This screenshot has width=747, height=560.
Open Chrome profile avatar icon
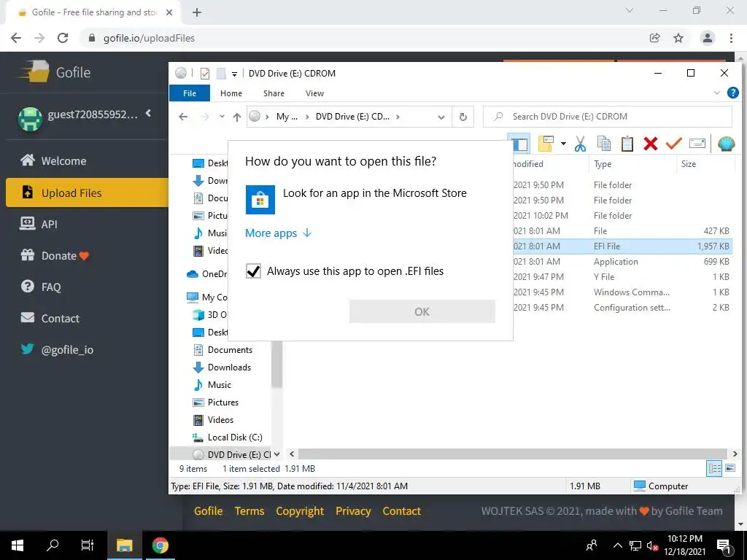(x=708, y=38)
